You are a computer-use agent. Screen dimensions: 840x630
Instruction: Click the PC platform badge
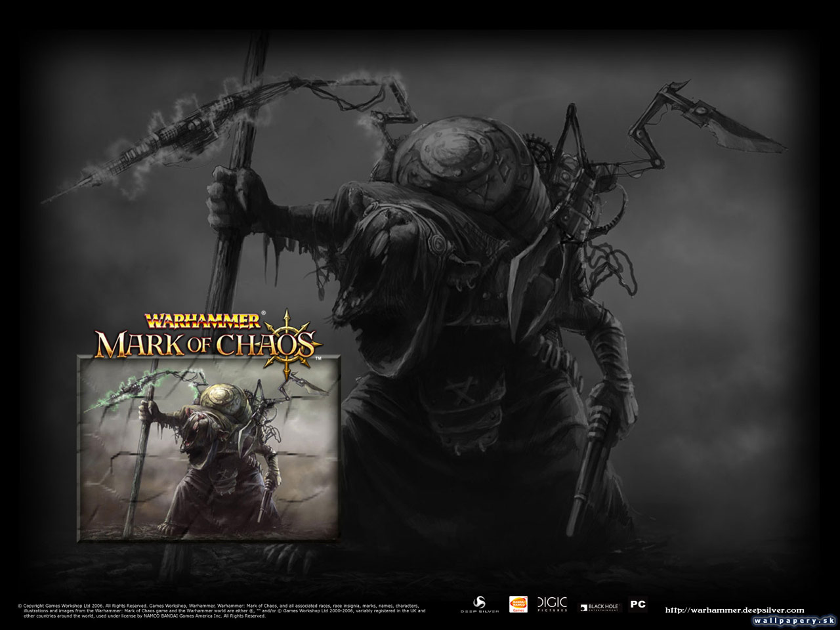click(x=638, y=604)
